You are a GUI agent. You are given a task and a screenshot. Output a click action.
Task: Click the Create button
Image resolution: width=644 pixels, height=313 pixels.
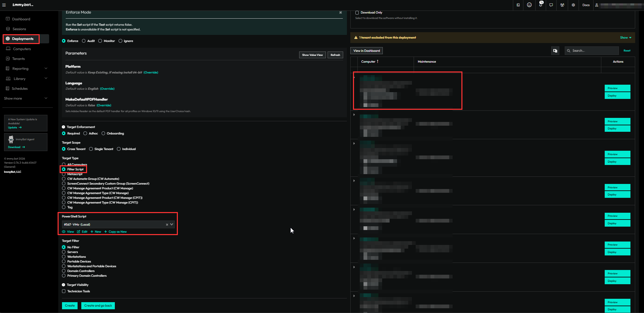[x=70, y=306]
